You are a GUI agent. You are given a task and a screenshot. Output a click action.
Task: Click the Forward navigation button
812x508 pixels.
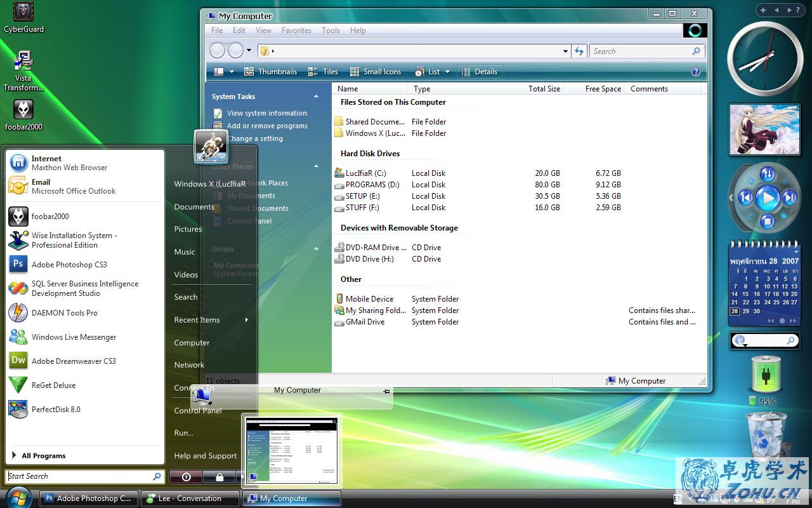tap(235, 51)
